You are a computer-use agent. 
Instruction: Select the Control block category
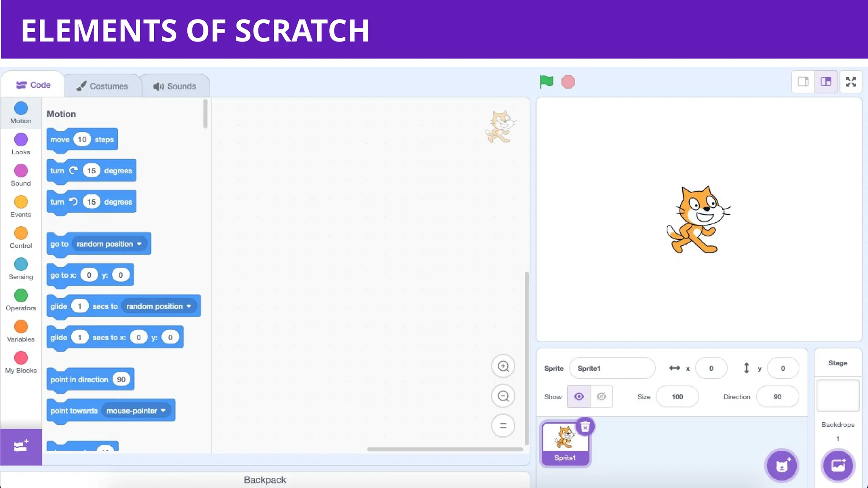[21, 238]
